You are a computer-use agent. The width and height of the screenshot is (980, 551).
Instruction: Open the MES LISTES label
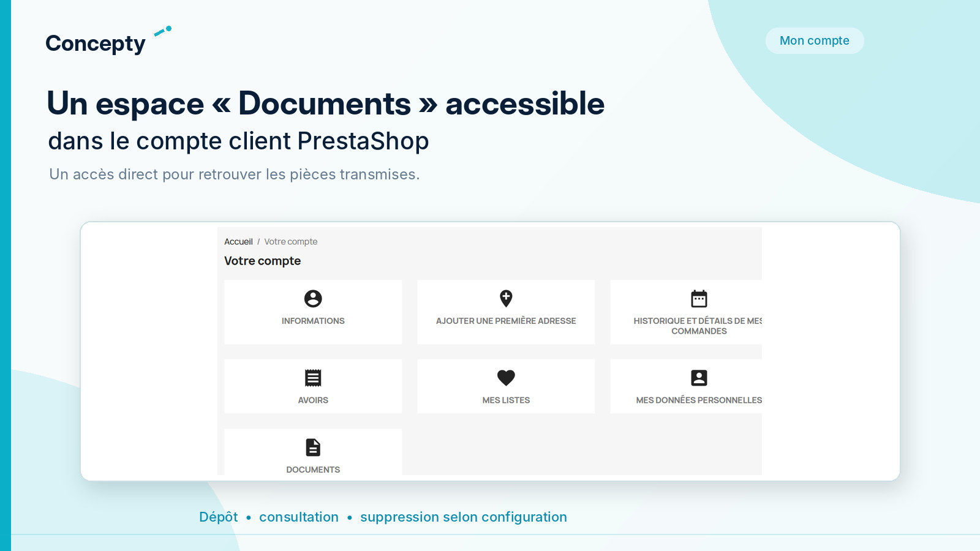coord(506,400)
